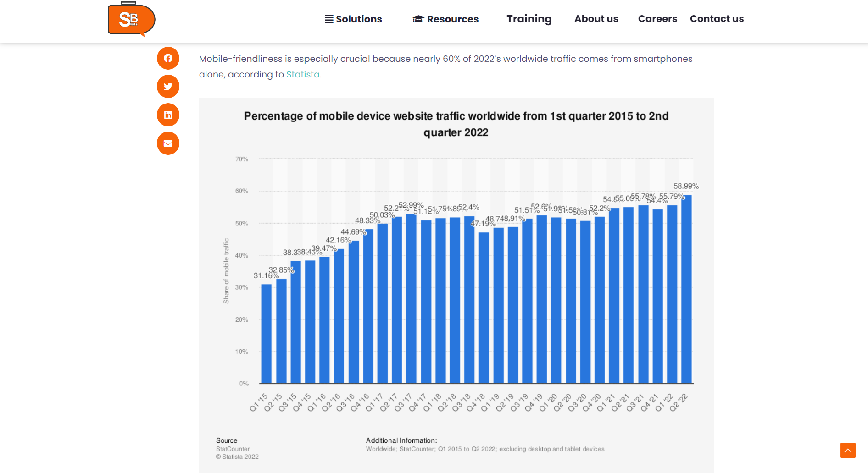Go to the Training page
Screen dimensions: 868x473
coord(529,19)
